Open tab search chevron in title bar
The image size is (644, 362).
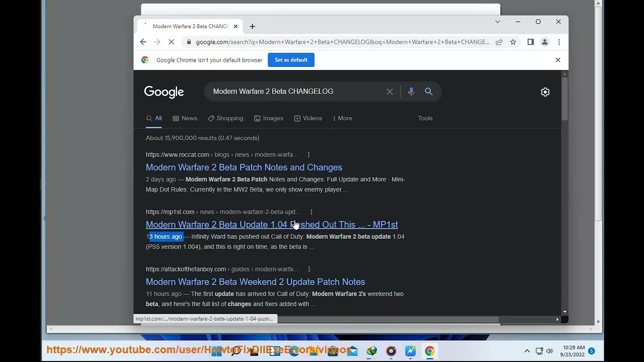coord(498,22)
